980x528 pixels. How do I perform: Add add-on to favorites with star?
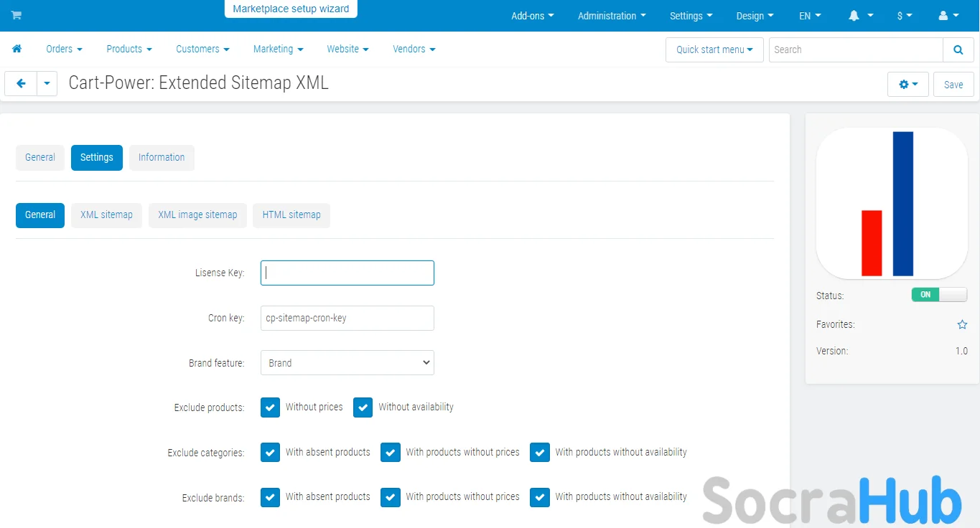[x=962, y=325]
